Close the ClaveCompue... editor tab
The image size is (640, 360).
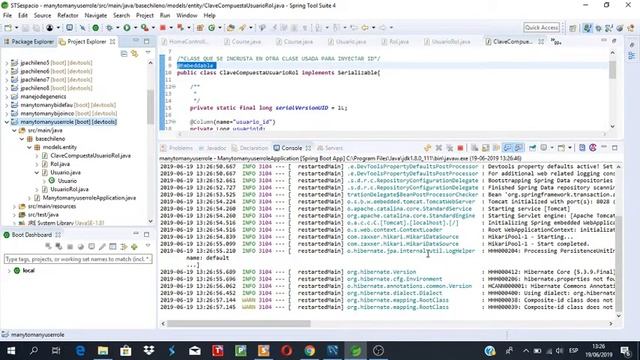(541, 42)
